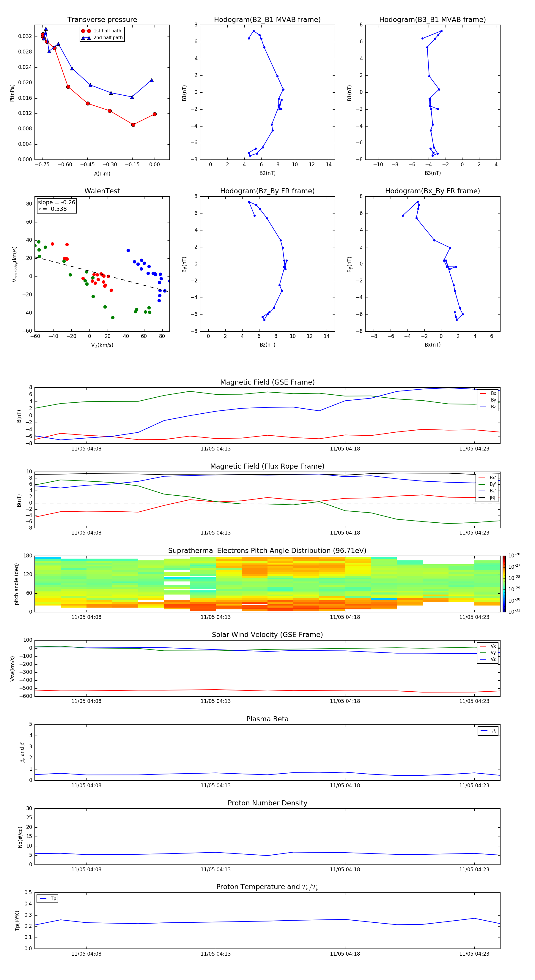Screen dimensions: 535x980
Task: Click the "Proton Number Density" title
Action: click(x=267, y=803)
